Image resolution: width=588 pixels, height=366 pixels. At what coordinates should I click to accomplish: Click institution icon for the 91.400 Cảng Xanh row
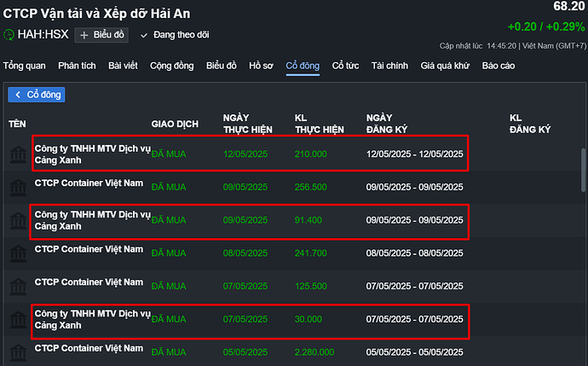pyautogui.click(x=18, y=220)
